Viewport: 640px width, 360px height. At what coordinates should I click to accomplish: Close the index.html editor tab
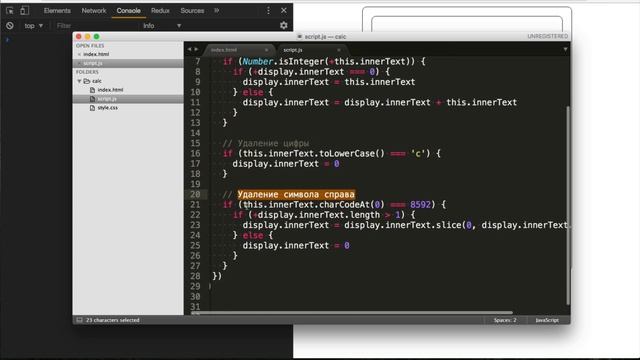pyautogui.click(x=267, y=50)
